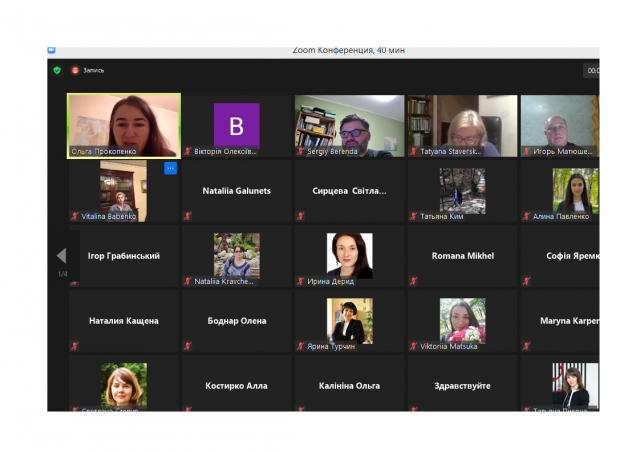Click muted mic icon on Вікторія Олексів tile
640x452 pixels.
[x=188, y=151]
